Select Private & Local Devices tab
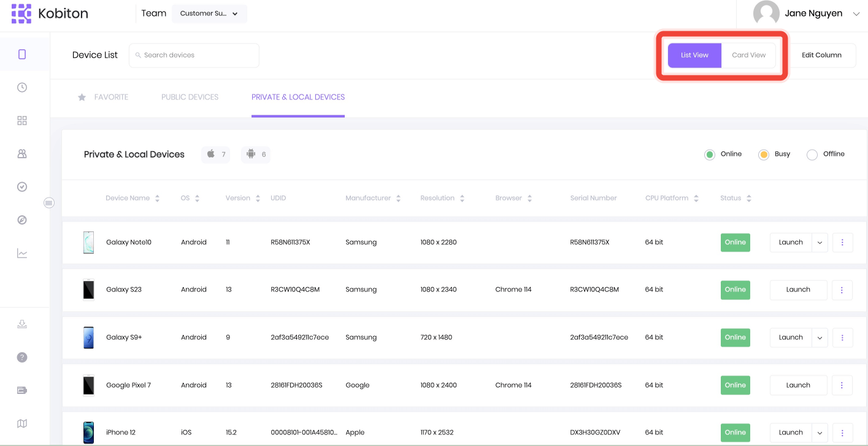Screen dimensions: 868x446 coord(298,97)
